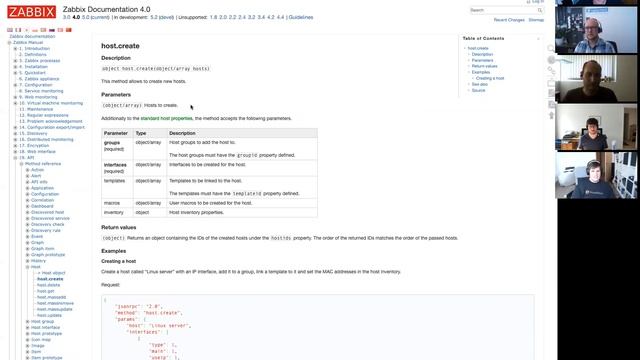This screenshot has height=360, width=640.
Task: Expand the Host group tree node
Action: click(x=28, y=322)
